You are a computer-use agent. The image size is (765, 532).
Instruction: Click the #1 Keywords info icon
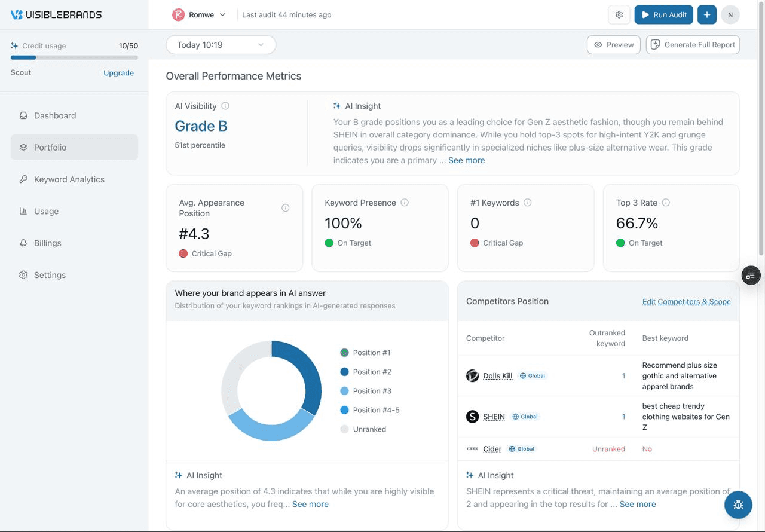click(x=528, y=203)
